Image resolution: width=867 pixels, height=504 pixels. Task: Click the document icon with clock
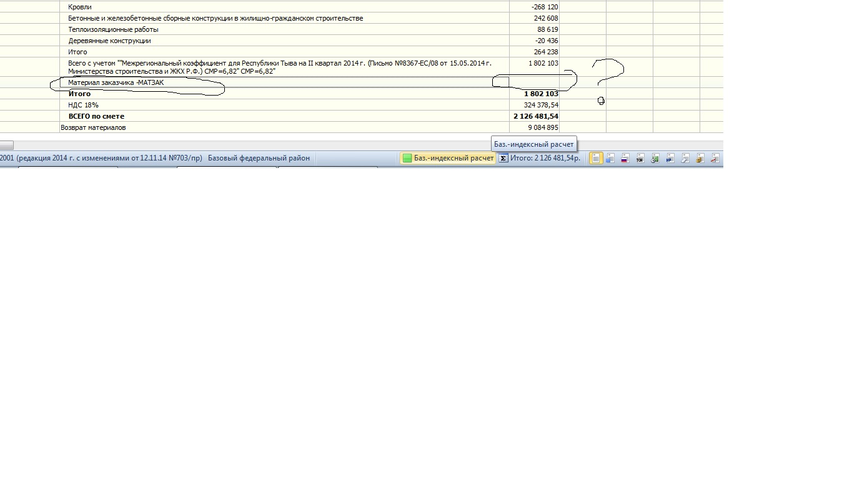[x=655, y=158]
